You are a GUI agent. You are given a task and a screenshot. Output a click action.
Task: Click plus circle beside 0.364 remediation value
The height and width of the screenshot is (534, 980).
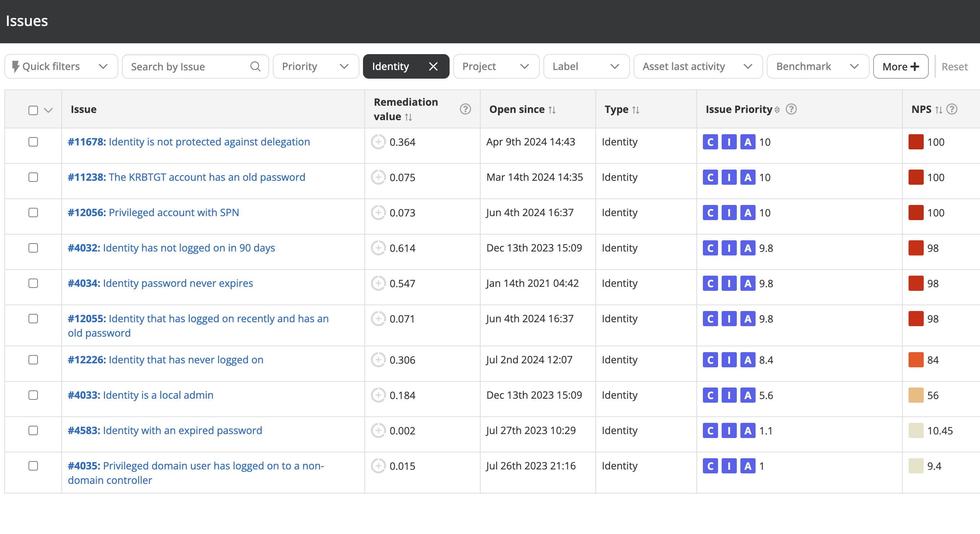click(378, 142)
